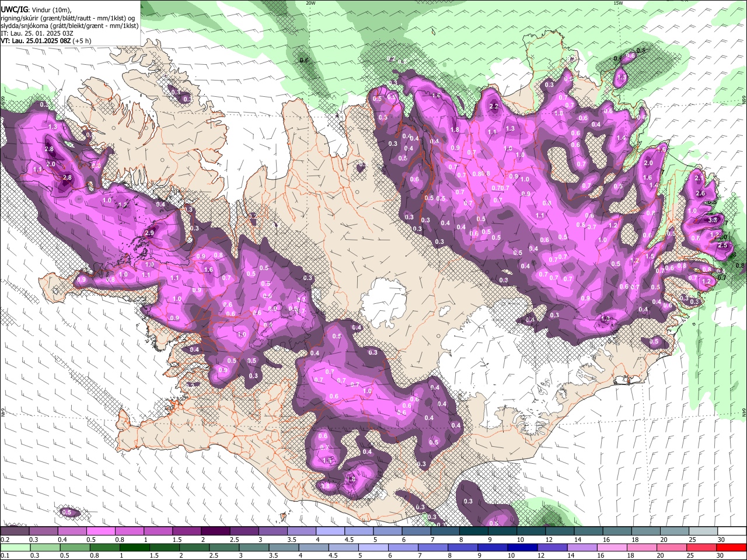Select the 2.9 precipitation value on the map
This screenshot has width=747, height=560.
point(149,233)
